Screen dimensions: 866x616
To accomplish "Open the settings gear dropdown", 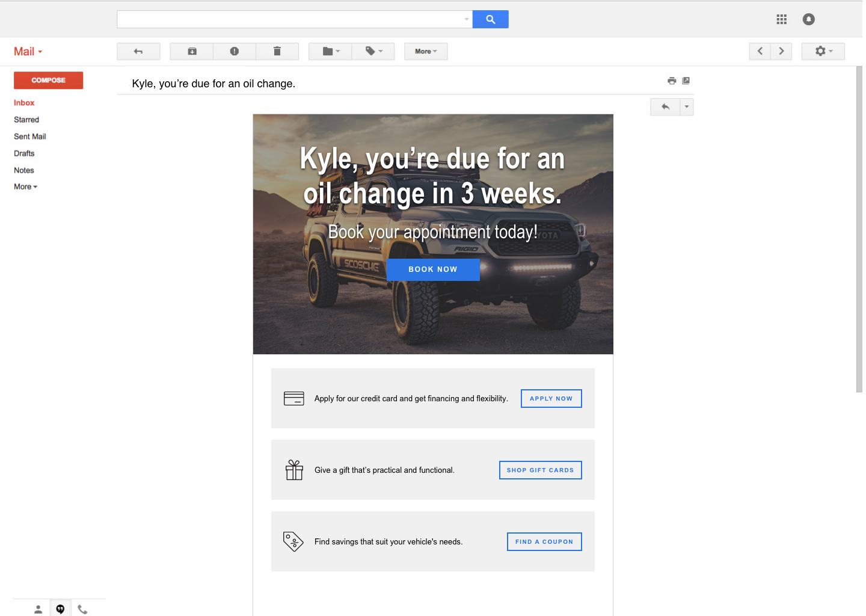I will pyautogui.click(x=823, y=51).
